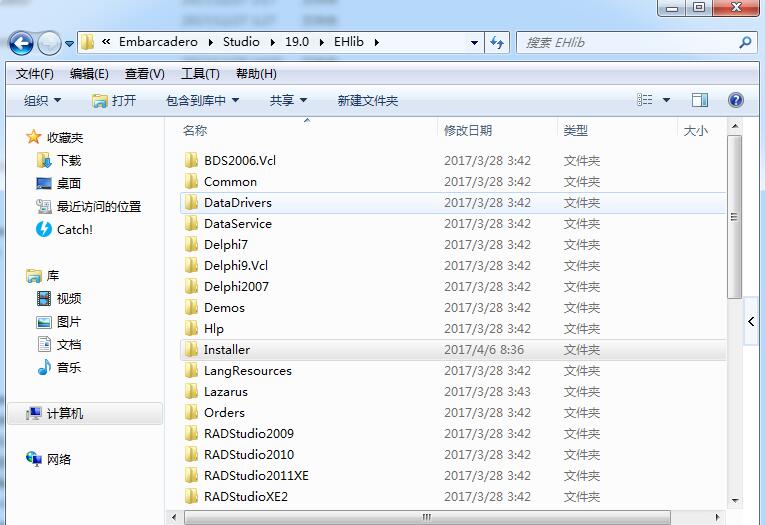This screenshot has height=525, width=765.
Task: Open the view options dropdown arrow
Action: pyautogui.click(x=666, y=101)
